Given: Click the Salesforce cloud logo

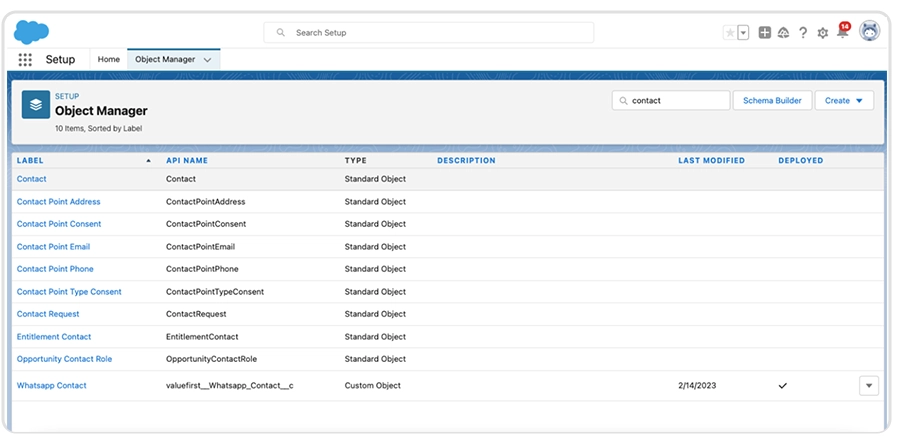Looking at the screenshot, I should click(32, 32).
